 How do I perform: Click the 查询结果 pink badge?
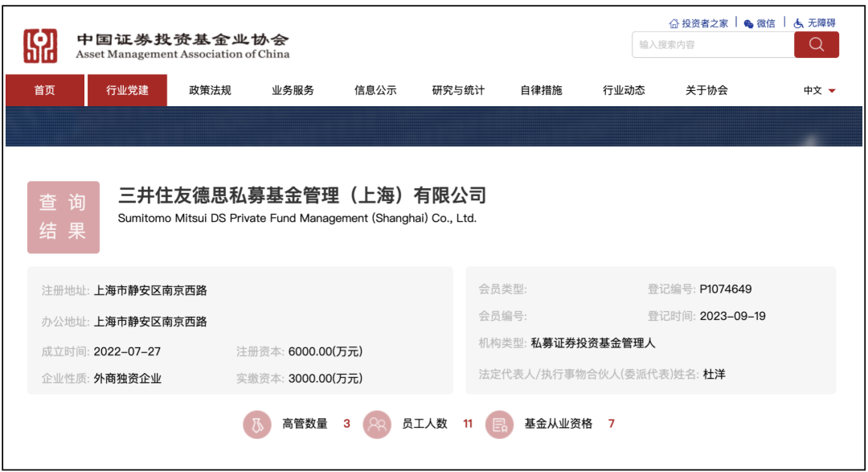pos(63,217)
